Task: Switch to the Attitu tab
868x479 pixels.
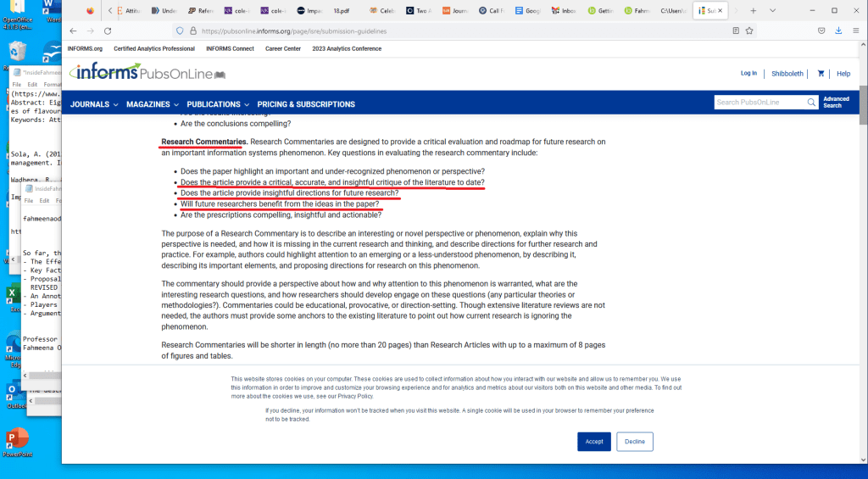Action: tap(129, 10)
